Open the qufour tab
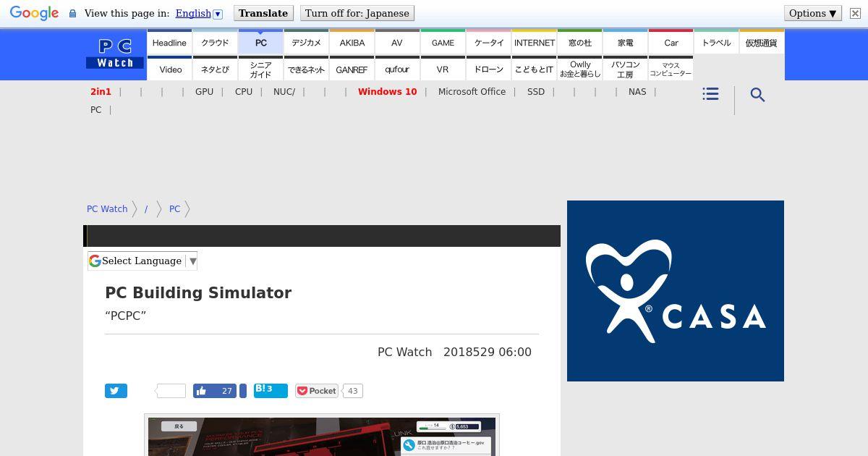This screenshot has width=868, height=456. click(397, 69)
